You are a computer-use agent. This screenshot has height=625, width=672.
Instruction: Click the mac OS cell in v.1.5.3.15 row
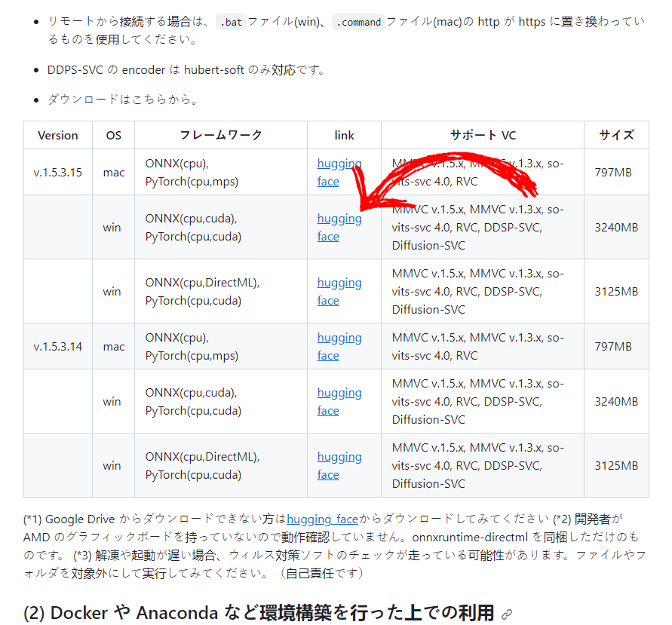114,173
